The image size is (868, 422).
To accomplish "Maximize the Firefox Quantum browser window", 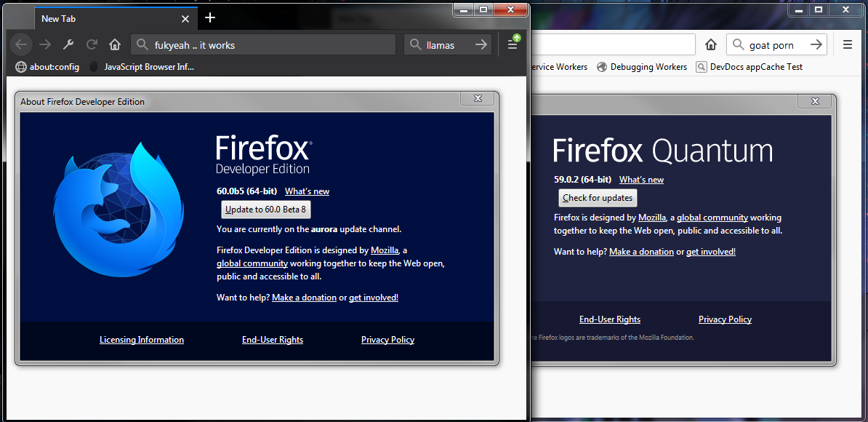I will (818, 9).
